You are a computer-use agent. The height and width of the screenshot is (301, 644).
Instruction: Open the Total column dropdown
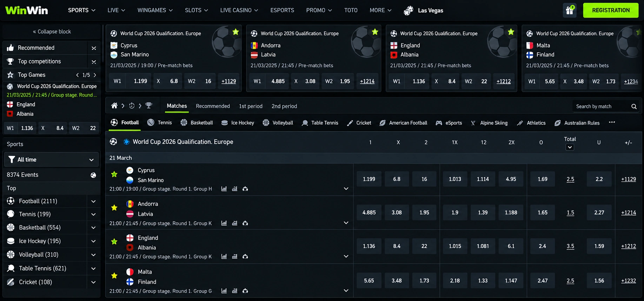coord(570,148)
